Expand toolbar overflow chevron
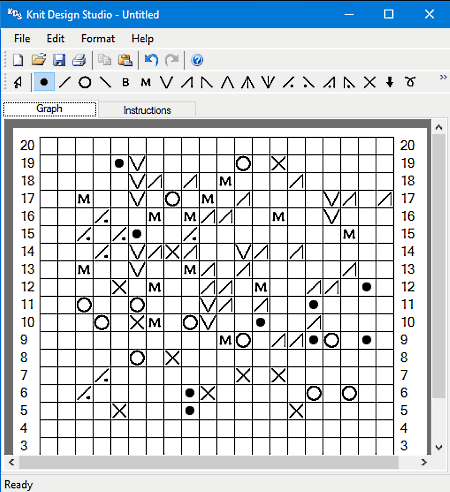Image resolution: width=450 pixels, height=492 pixels. 443,77
